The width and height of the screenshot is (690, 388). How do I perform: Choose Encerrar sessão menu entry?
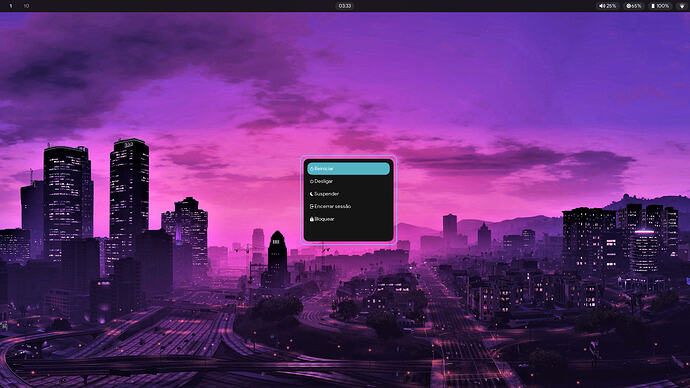(x=349, y=206)
